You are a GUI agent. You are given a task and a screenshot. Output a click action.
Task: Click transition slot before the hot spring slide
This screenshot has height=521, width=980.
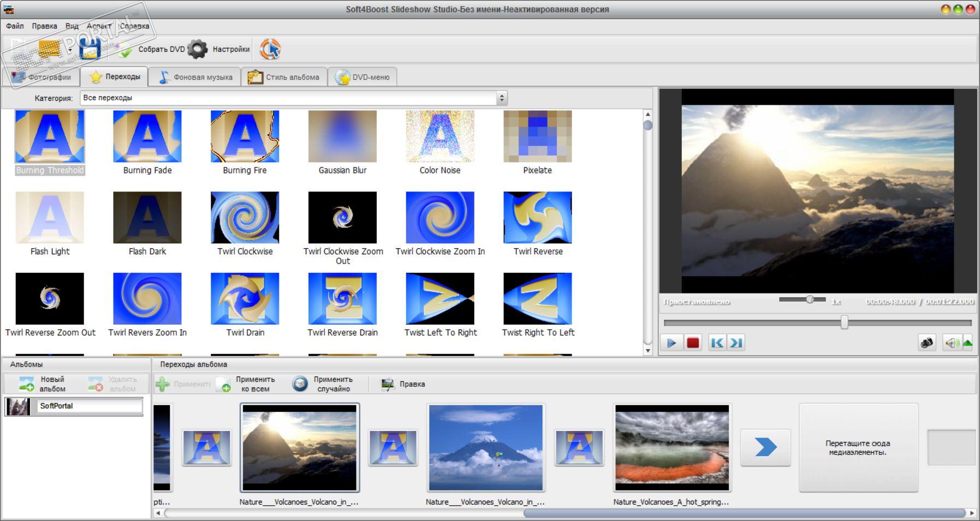(x=579, y=448)
